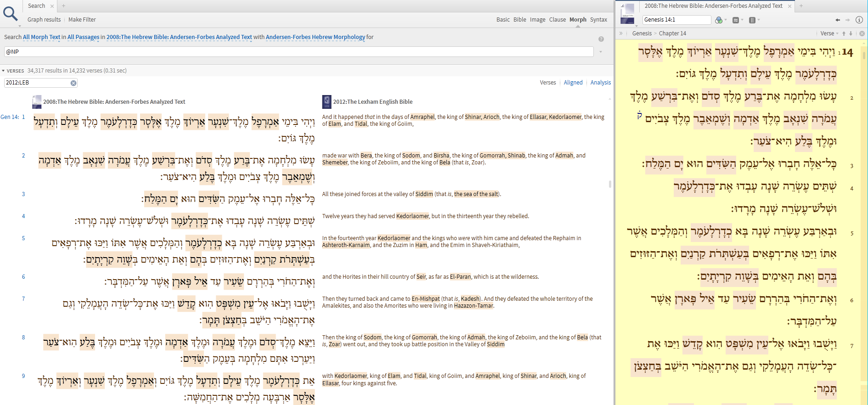Switch results to Verses view

click(x=548, y=83)
